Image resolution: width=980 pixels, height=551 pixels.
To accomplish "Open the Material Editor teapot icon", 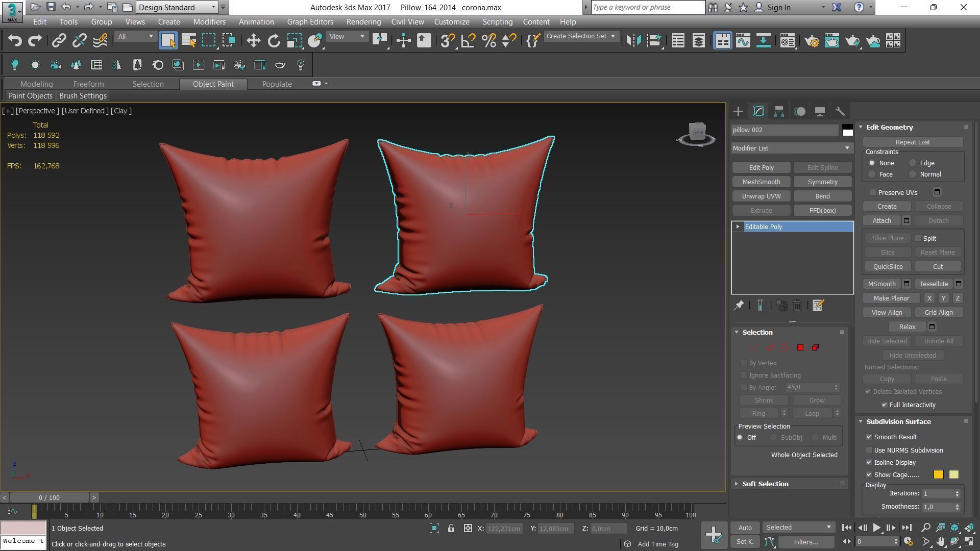I will [788, 41].
